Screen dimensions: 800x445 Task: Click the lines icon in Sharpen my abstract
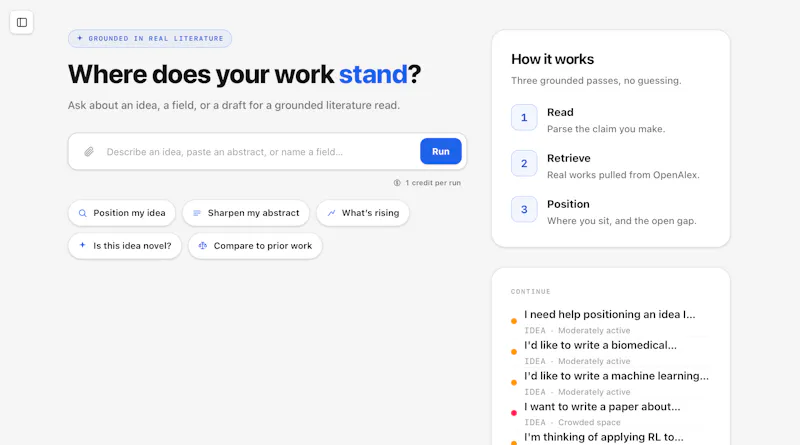point(197,213)
